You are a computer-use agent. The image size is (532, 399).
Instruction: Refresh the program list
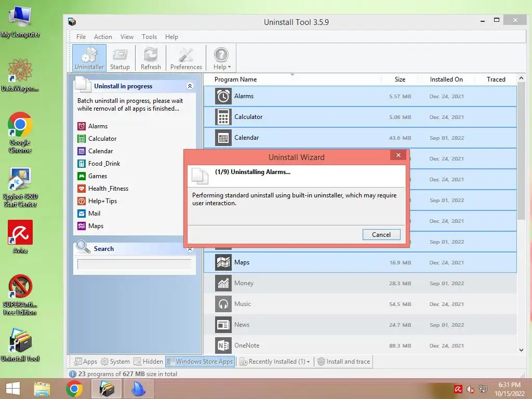tap(151, 58)
